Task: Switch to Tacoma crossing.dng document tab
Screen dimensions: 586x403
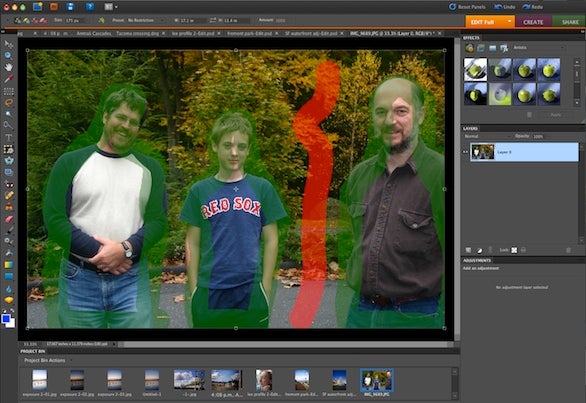Action: [120, 33]
